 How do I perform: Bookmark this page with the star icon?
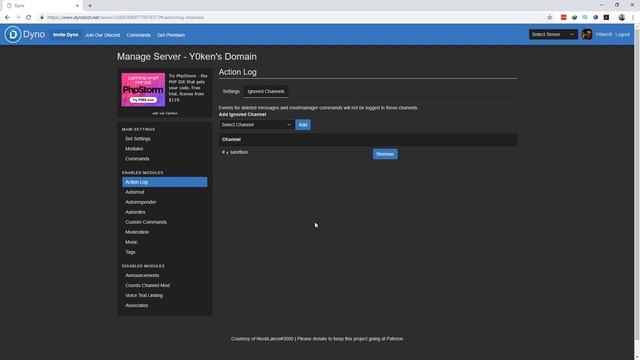[549, 18]
